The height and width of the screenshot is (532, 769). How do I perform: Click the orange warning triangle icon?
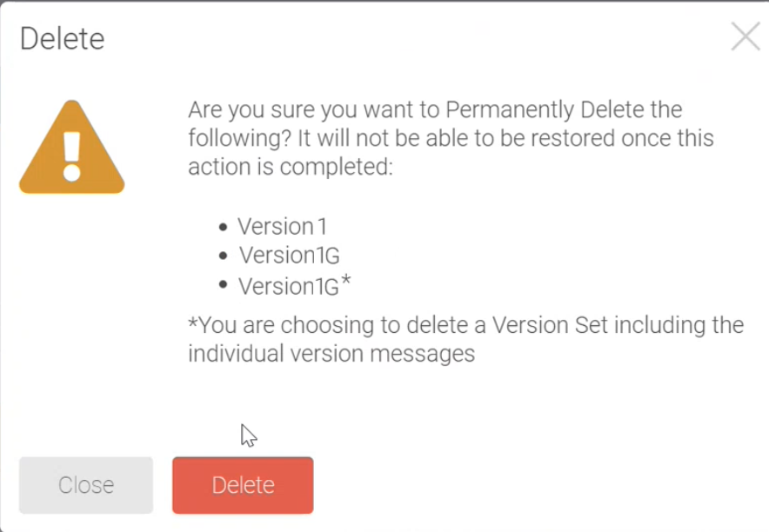[72, 149]
